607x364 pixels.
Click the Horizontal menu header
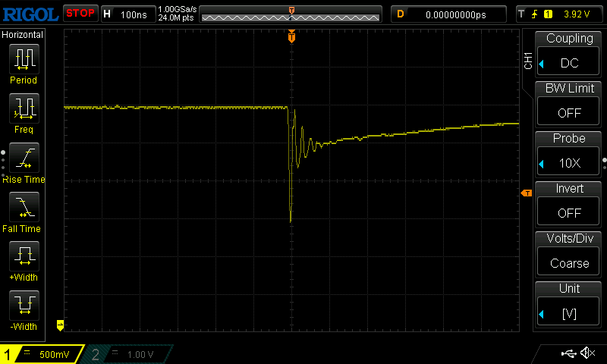click(x=23, y=35)
